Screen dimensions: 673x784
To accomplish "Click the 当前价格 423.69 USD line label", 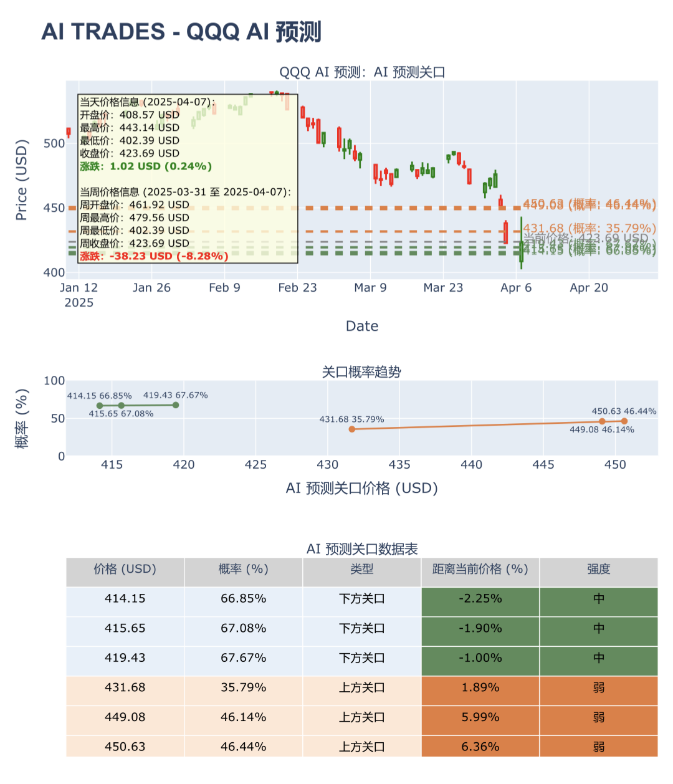I will (586, 238).
